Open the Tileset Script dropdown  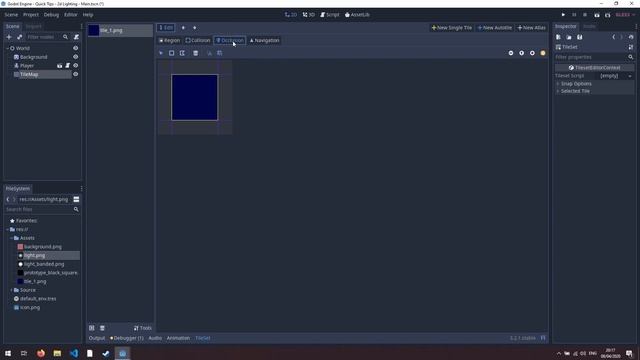tap(616, 76)
